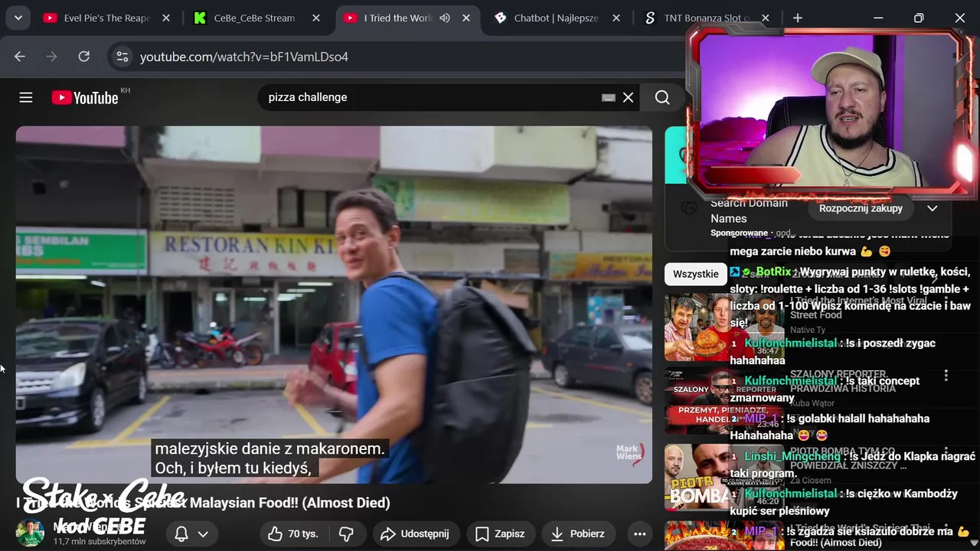Open the 'PIOTR BOMBA TYM CO POWIEDZIAŁ' title
The width and height of the screenshot is (980, 551).
tap(848, 458)
